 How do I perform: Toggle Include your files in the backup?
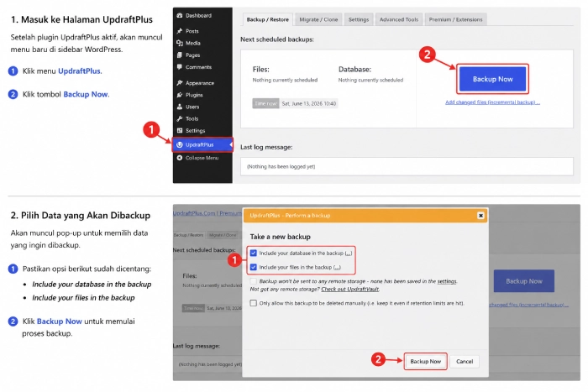pyautogui.click(x=254, y=267)
